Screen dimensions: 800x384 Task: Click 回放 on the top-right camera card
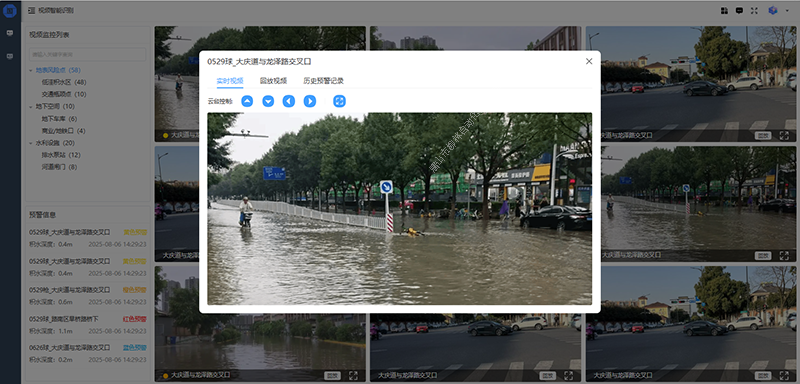point(763,136)
